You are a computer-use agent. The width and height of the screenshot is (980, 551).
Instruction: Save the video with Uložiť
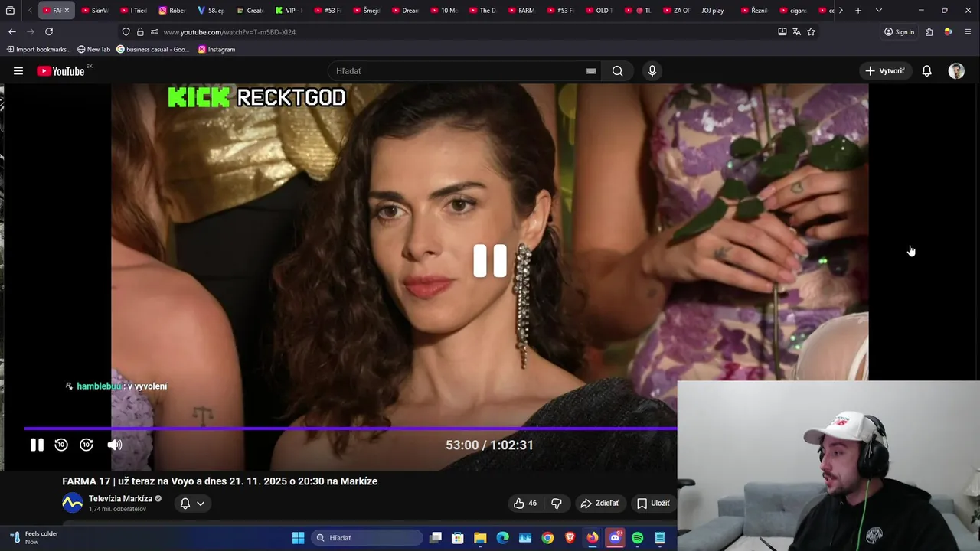click(x=653, y=503)
